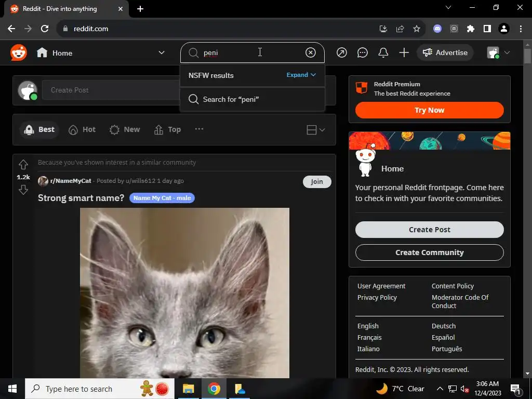Click the Name My Cat - male flair
The height and width of the screenshot is (399, 532).
coord(162,198)
